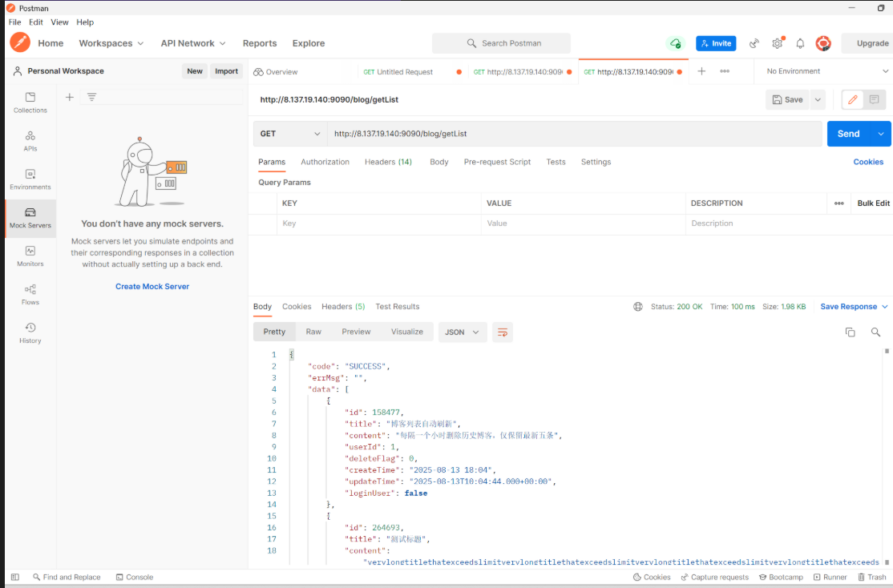The width and height of the screenshot is (893, 588).
Task: Open the Untitled Request tab
Action: coord(406,72)
